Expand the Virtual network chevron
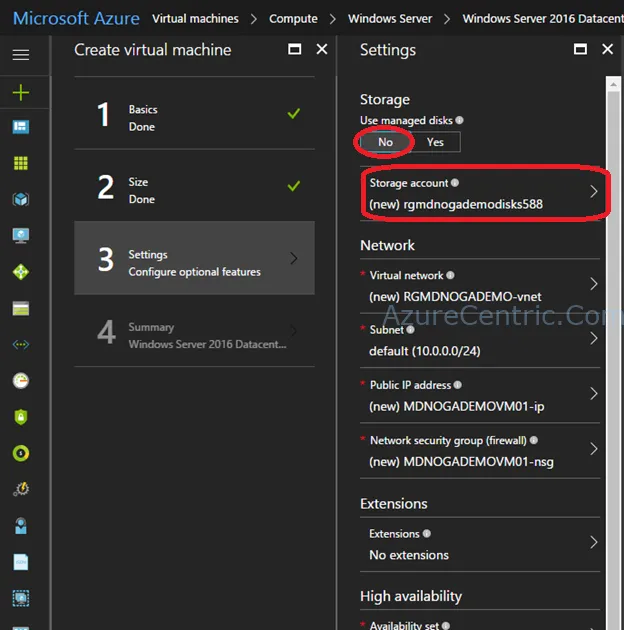The width and height of the screenshot is (624, 630). tap(594, 284)
